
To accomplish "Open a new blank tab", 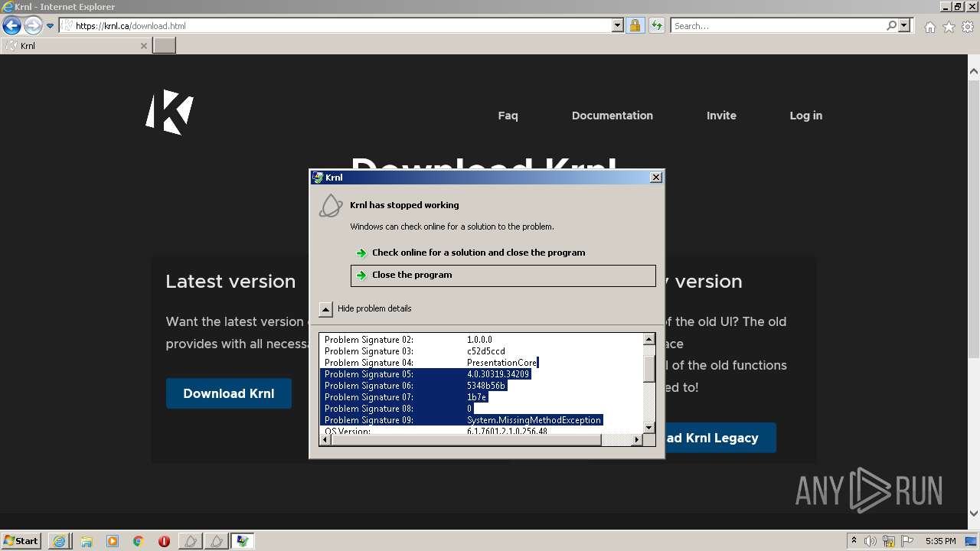I will point(165,46).
